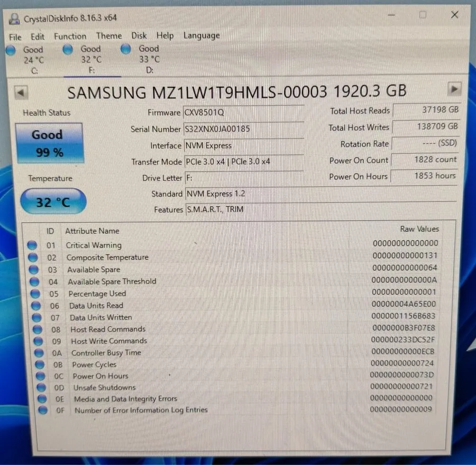The image size is (476, 465).
Task: Click status dot of Power Cycles row
Action: tap(40, 364)
